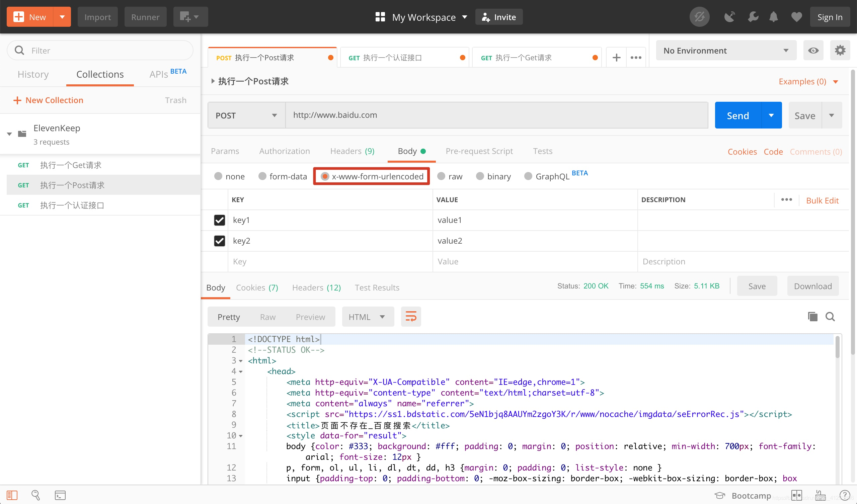This screenshot has height=504, width=857.
Task: Expand the Examples (0) dropdown
Action: coord(808,82)
